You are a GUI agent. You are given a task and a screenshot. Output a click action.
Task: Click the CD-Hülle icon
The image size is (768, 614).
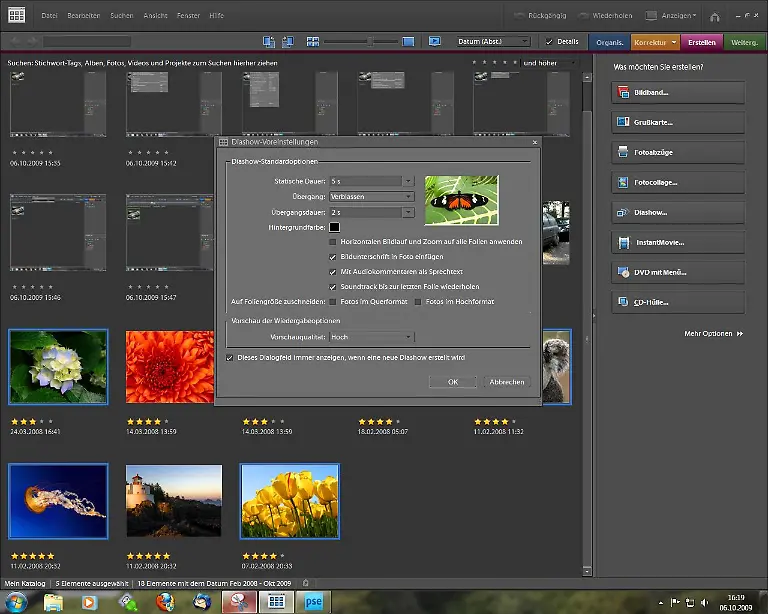(623, 302)
